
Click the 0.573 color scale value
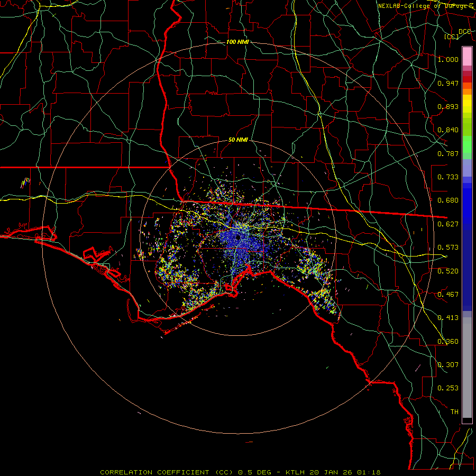(448, 248)
